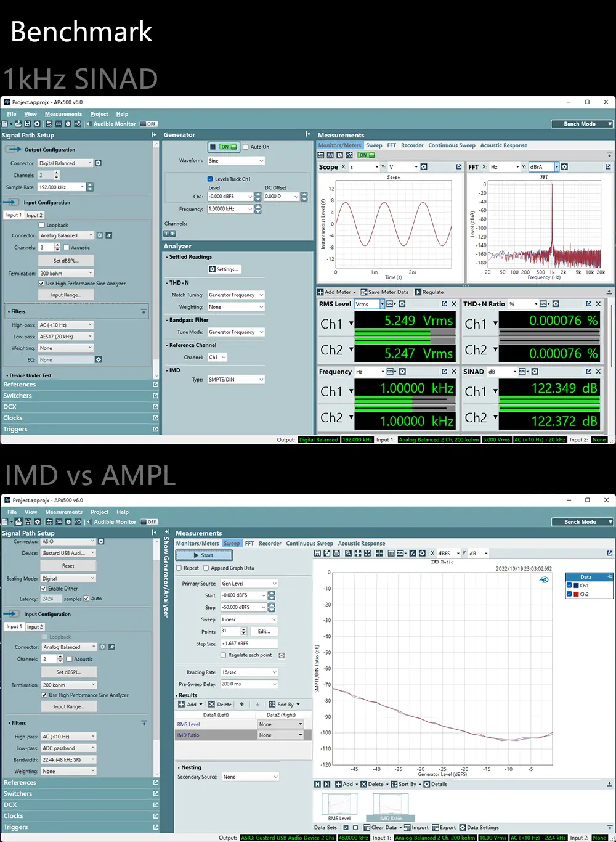Image resolution: width=616 pixels, height=842 pixels.
Task: Open the IMD Type SMPTE/DIN dropdown
Action: pyautogui.click(x=235, y=380)
